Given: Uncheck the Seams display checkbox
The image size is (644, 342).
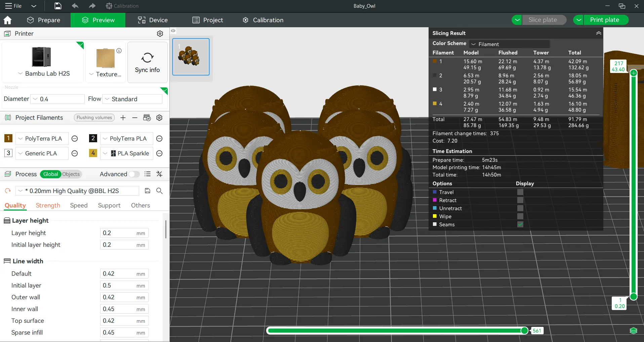Looking at the screenshot, I should point(520,224).
